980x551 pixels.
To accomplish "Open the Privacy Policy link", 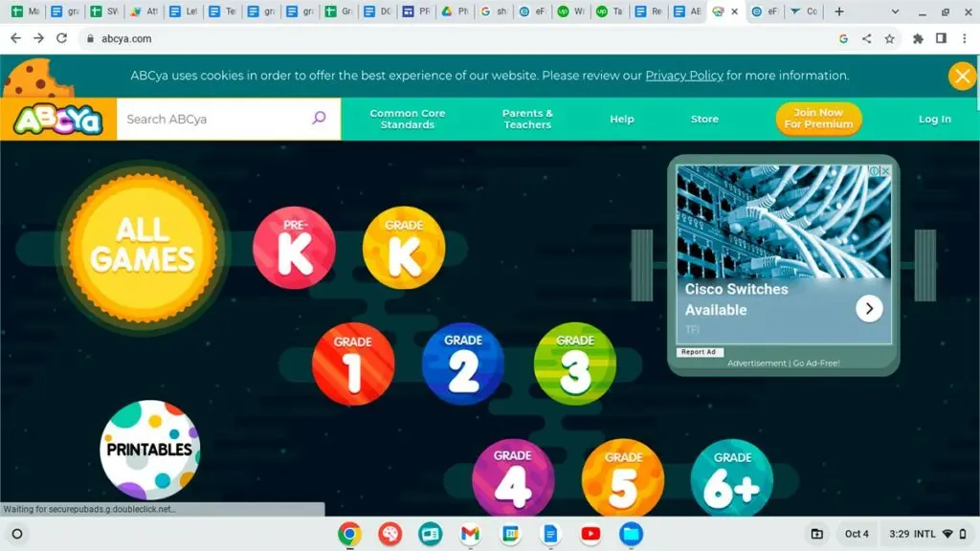I will point(684,76).
